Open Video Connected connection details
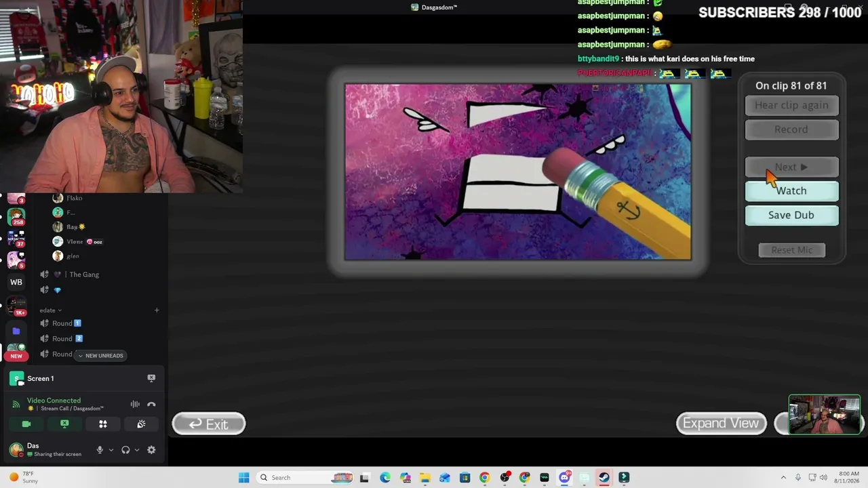868x488 pixels. click(x=54, y=401)
